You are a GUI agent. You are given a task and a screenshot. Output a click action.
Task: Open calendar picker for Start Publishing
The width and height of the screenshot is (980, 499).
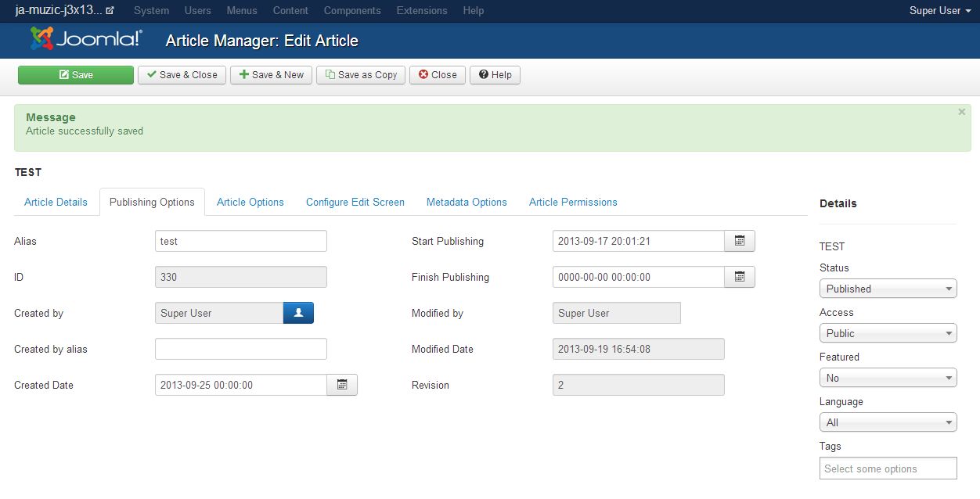click(740, 241)
